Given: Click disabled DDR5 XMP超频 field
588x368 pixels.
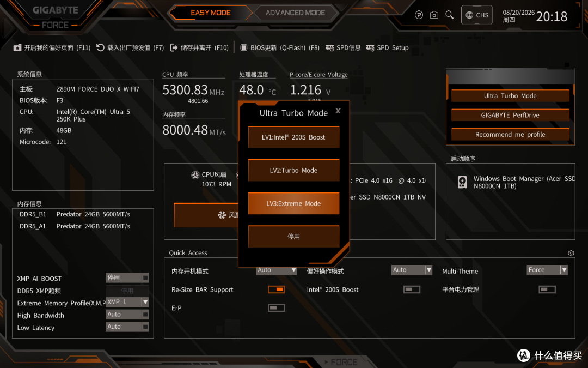Looking at the screenshot, I should 127,291.
